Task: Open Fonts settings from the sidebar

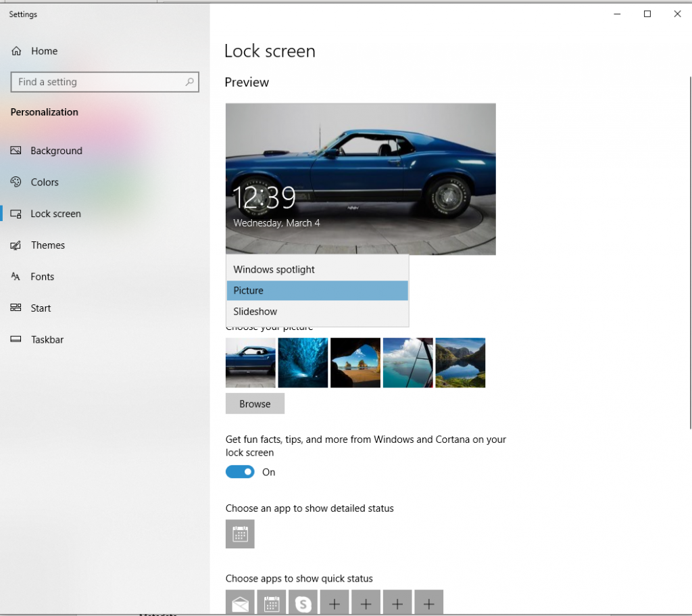Action: click(43, 277)
